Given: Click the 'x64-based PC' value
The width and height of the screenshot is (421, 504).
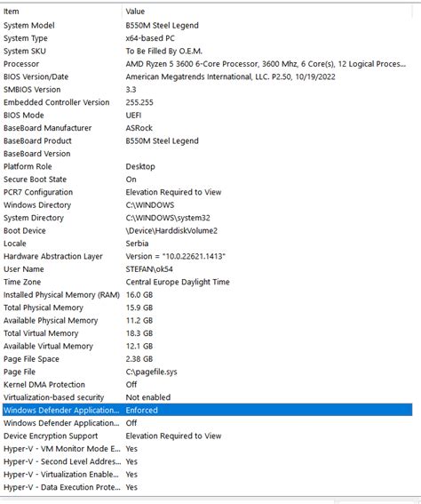Looking at the screenshot, I should coord(150,38).
